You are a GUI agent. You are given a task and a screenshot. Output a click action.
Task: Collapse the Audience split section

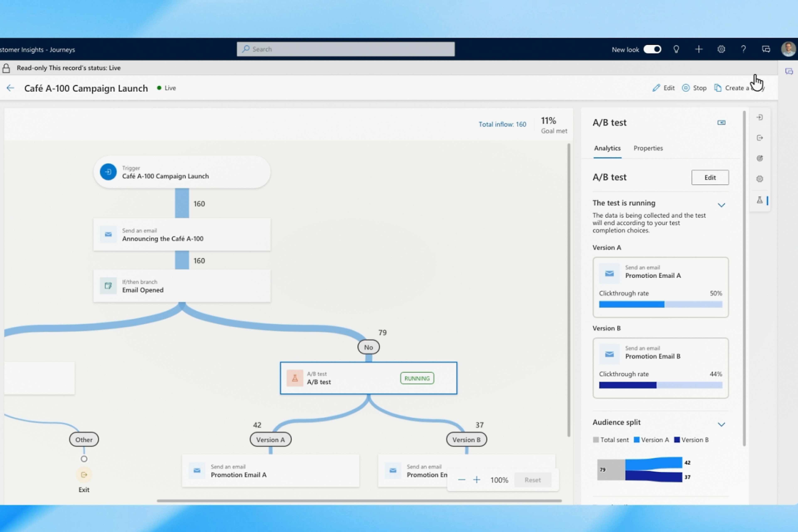click(x=721, y=424)
